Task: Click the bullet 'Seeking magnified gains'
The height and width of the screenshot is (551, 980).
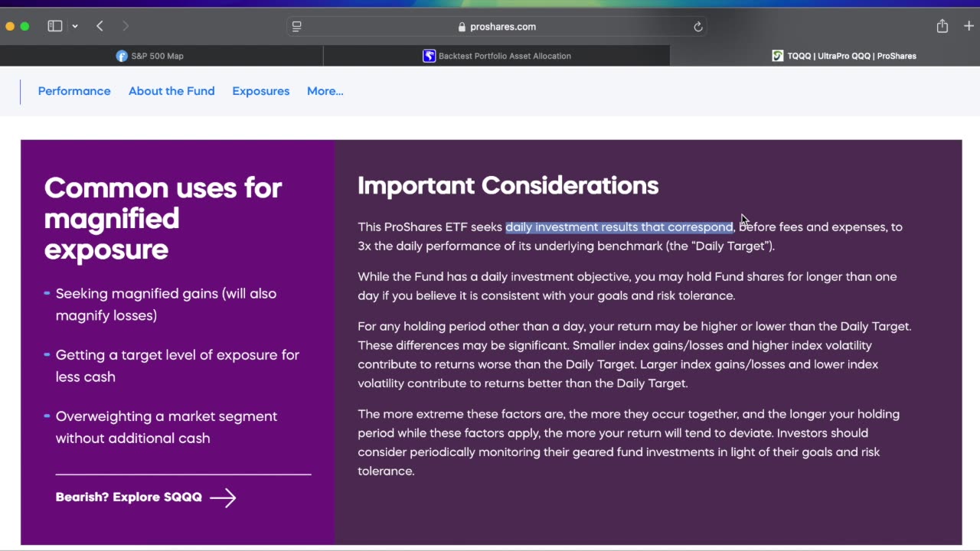Action: point(166,305)
